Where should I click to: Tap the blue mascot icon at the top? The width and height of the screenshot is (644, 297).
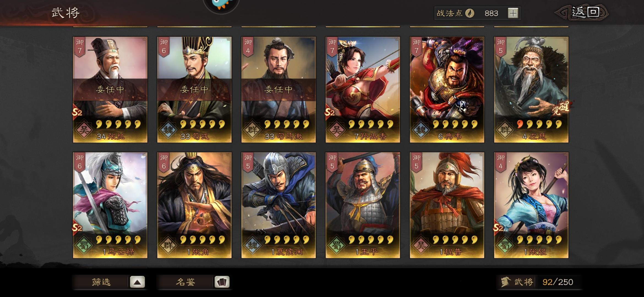[221, 4]
